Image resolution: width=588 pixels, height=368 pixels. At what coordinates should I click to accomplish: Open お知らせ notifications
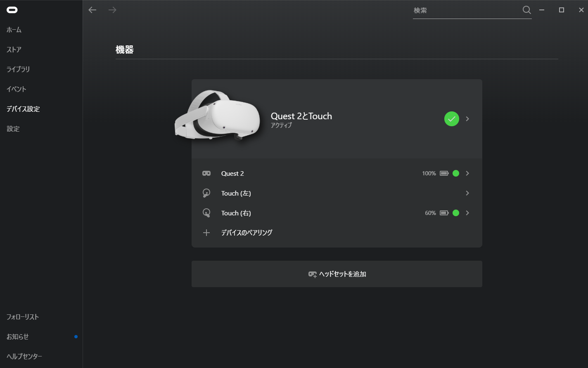tap(18, 337)
